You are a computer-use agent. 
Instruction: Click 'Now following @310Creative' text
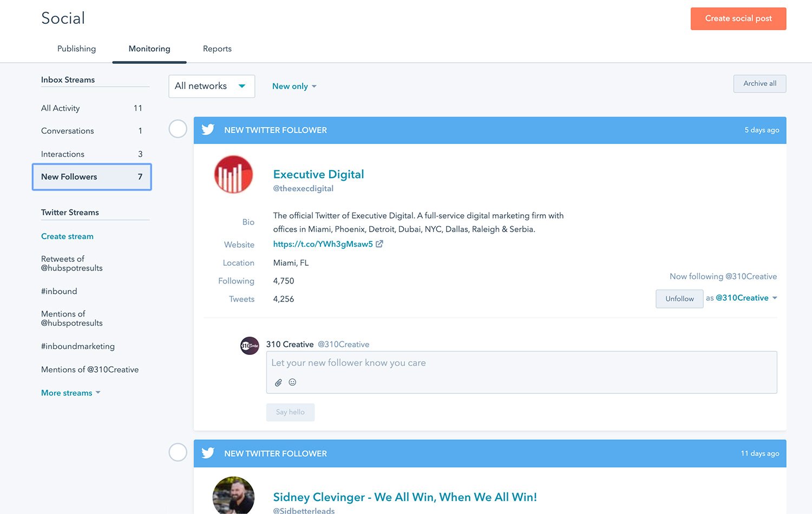click(x=723, y=276)
